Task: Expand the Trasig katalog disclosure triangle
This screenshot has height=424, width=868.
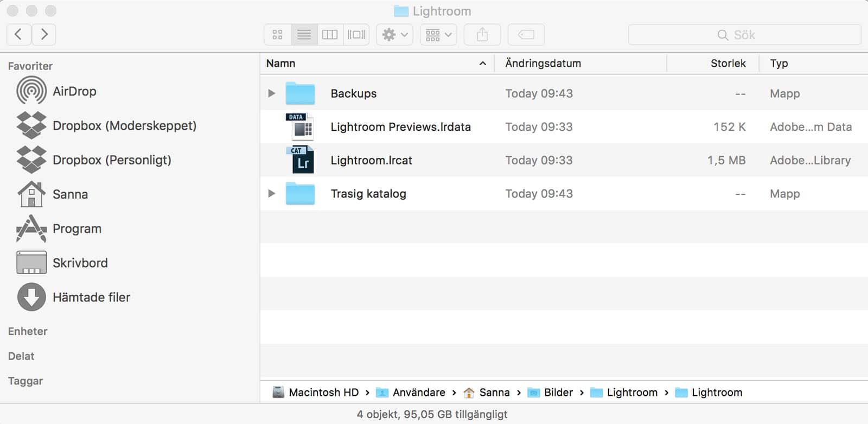Action: point(272,193)
